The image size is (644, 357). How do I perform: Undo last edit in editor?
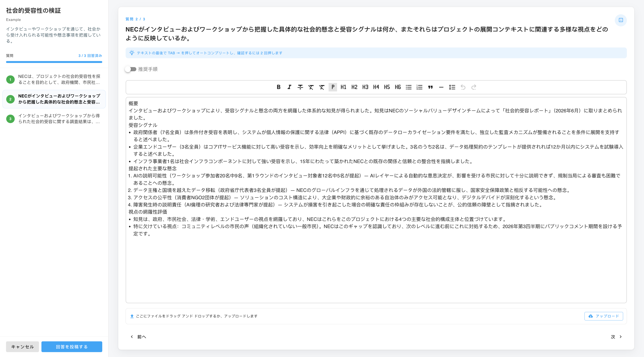coord(463,87)
